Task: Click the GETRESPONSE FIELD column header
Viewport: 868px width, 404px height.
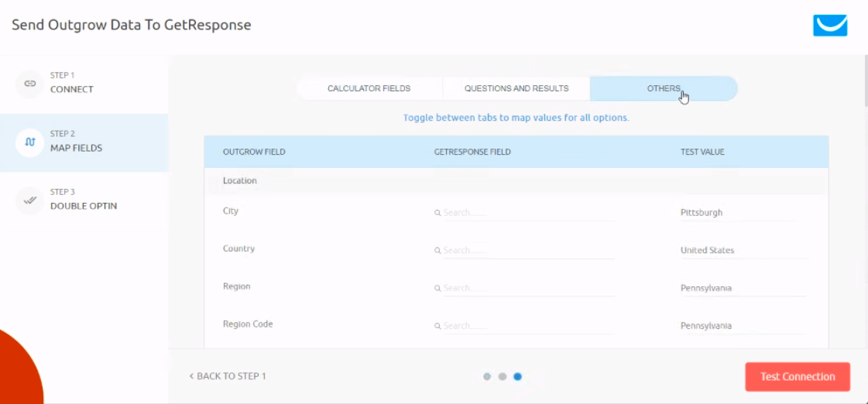Action: [x=472, y=152]
